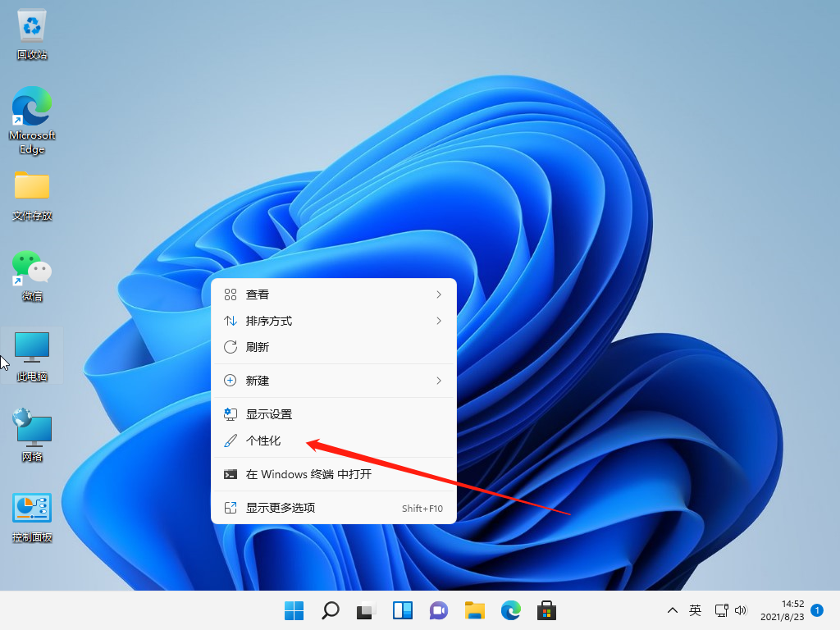Screen dimensions: 840x630
Task: Expand the 排序方式 submenu arrow
Action: pyautogui.click(x=439, y=321)
